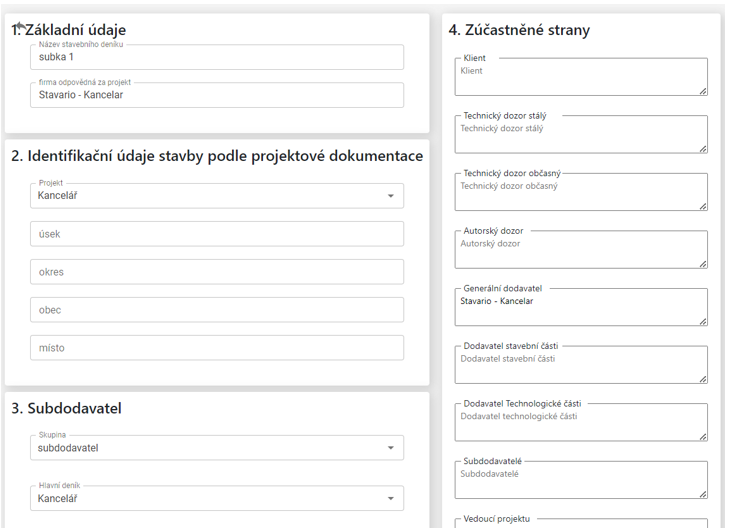This screenshot has height=531, width=729.
Task: Click the Klient text area resize handle
Action: click(x=703, y=91)
